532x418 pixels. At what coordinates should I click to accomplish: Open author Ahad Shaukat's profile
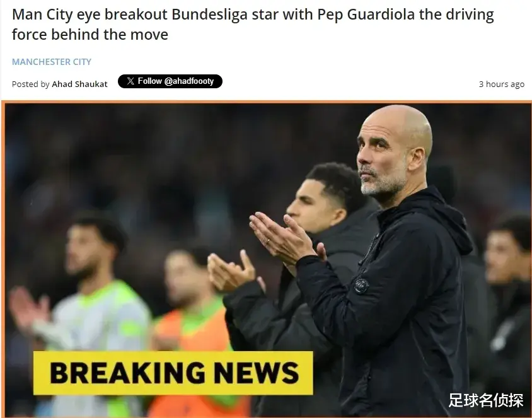tap(79, 84)
